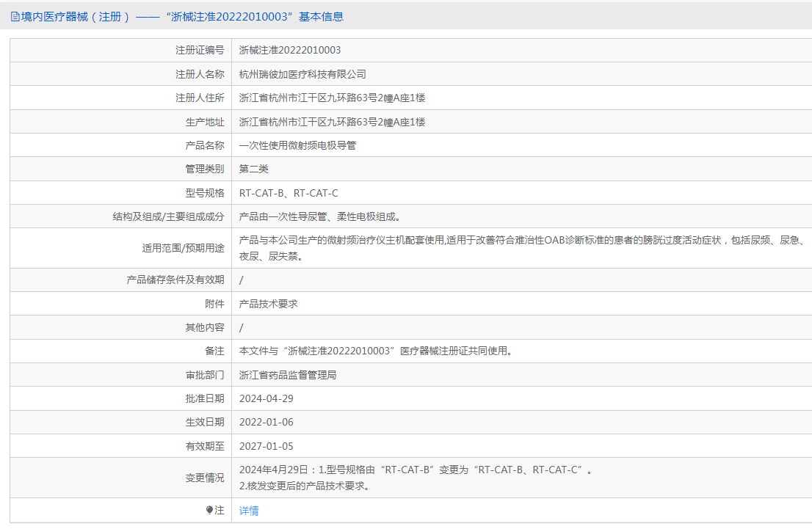Click the 生产地址 label
This screenshot has width=812, height=529.
(205, 122)
